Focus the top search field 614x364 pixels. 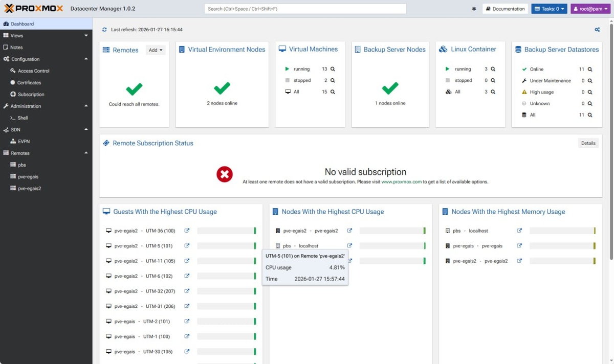tap(305, 9)
